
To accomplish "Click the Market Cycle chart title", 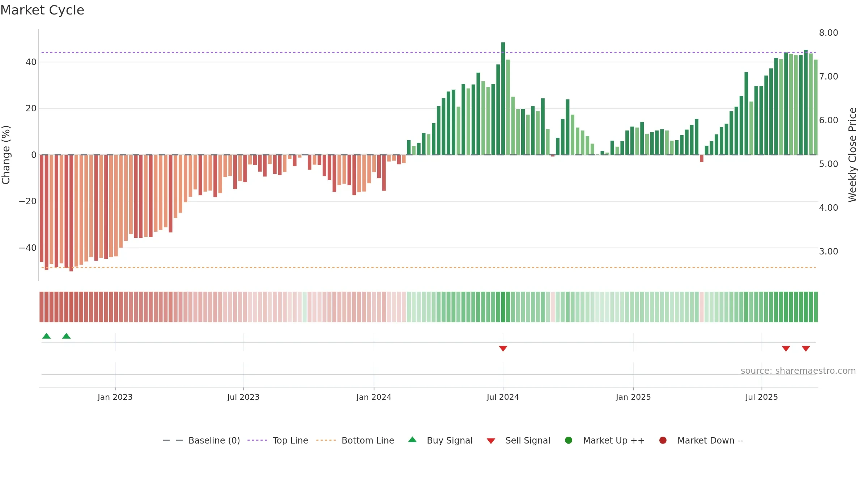I will (42, 10).
